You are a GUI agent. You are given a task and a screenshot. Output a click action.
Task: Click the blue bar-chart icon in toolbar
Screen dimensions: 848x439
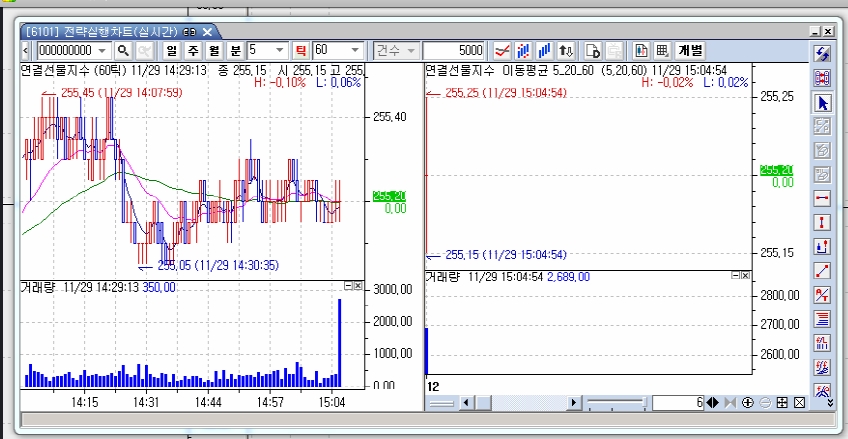545,50
